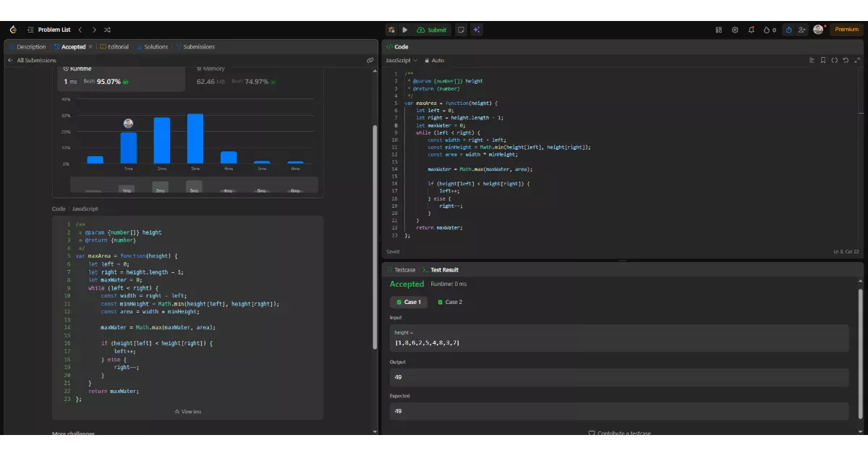Toggle the timer stopwatch icon
This screenshot has width=868, height=456.
788,30
